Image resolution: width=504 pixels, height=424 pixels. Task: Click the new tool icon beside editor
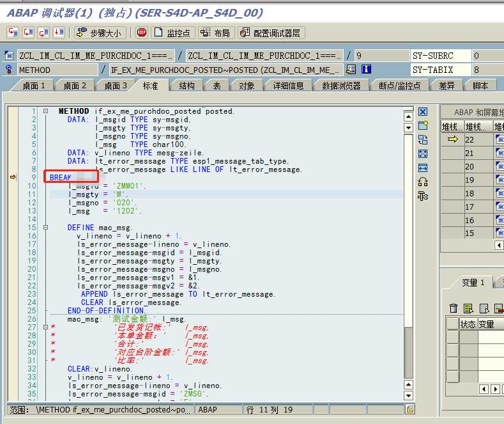(x=423, y=125)
